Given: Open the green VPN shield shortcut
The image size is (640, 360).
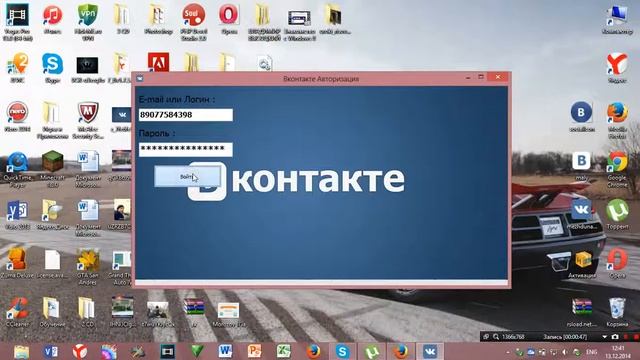Looking at the screenshot, I should point(87,22).
